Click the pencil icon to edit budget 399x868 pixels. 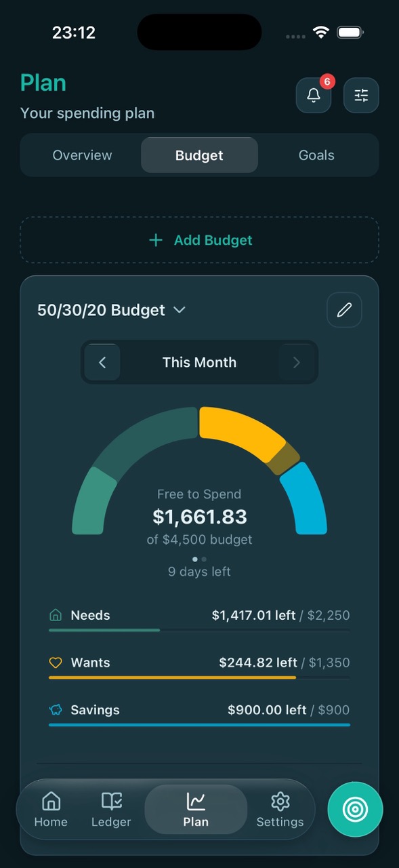coord(344,309)
